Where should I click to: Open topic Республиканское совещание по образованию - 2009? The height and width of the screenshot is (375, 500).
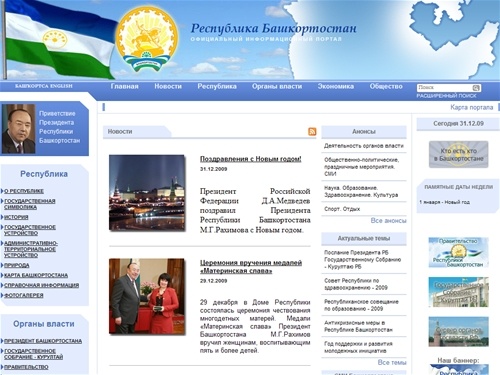point(361,305)
